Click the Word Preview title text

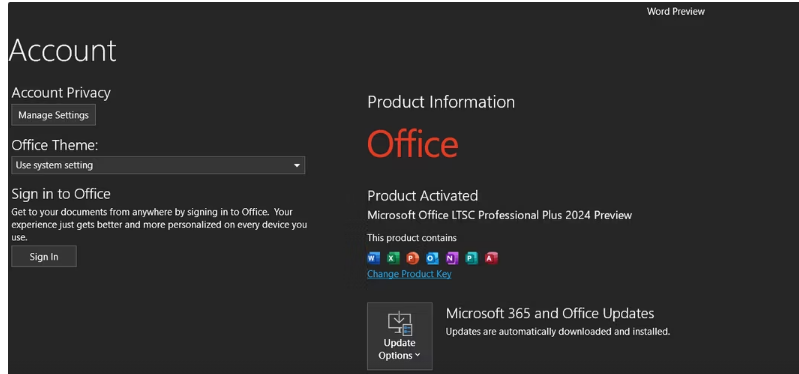tap(676, 11)
